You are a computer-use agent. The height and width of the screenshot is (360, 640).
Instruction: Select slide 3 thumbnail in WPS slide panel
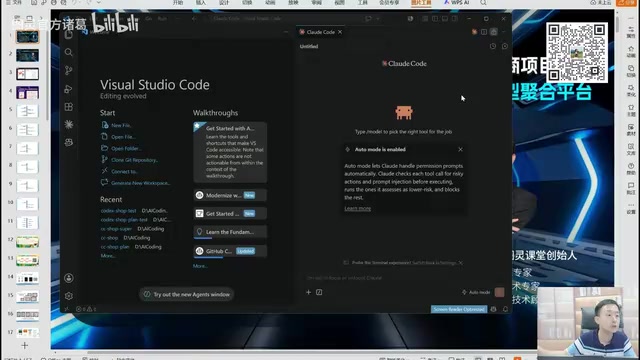[27, 74]
